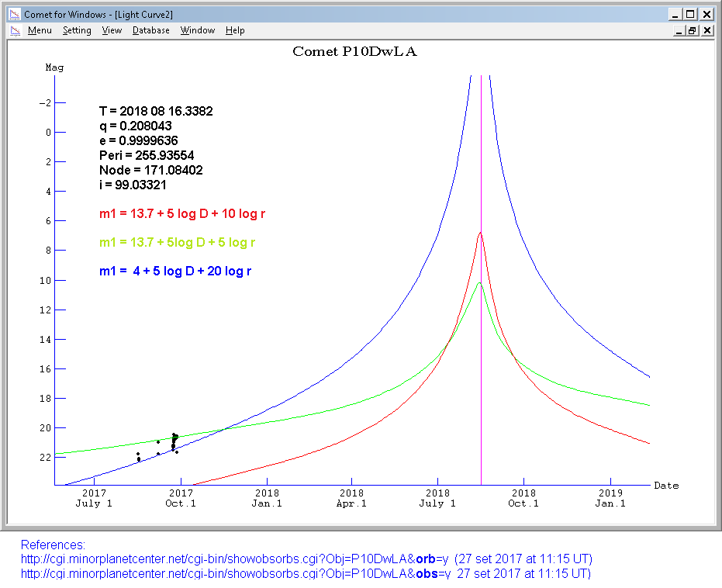Maximize the Comet for Windows main window
This screenshot has height=588, width=722.
pos(689,14)
